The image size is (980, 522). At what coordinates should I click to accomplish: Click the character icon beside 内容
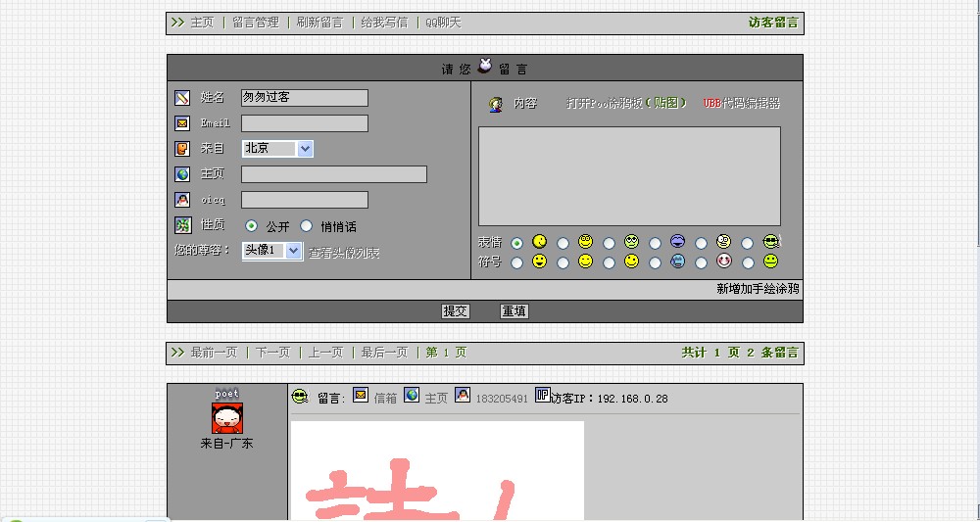[x=496, y=104]
